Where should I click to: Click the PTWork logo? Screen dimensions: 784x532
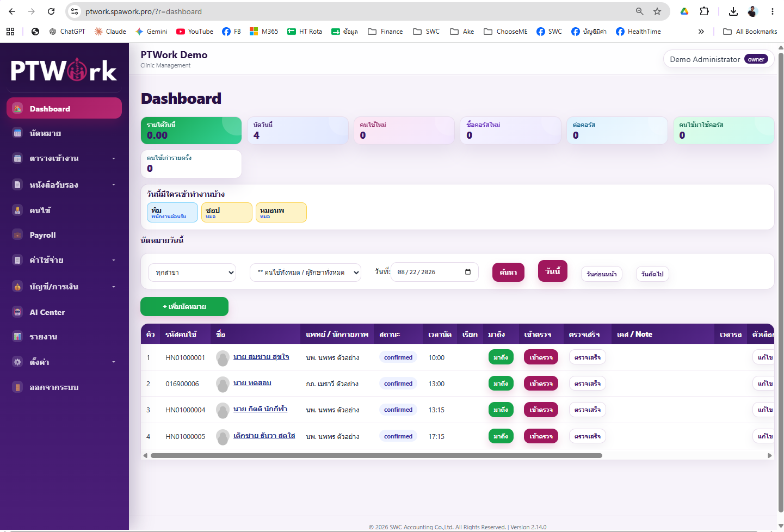[x=64, y=70]
